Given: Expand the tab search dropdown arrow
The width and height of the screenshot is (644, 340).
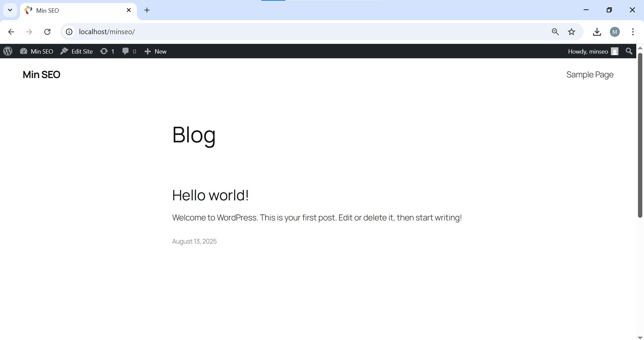Looking at the screenshot, I should pos(10,10).
